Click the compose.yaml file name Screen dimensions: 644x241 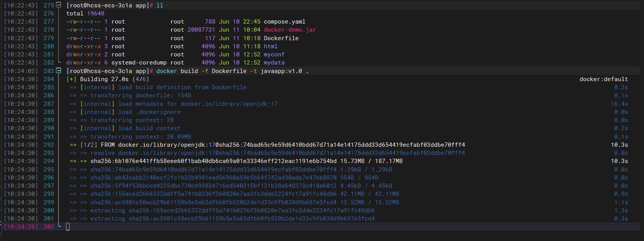coord(285,22)
